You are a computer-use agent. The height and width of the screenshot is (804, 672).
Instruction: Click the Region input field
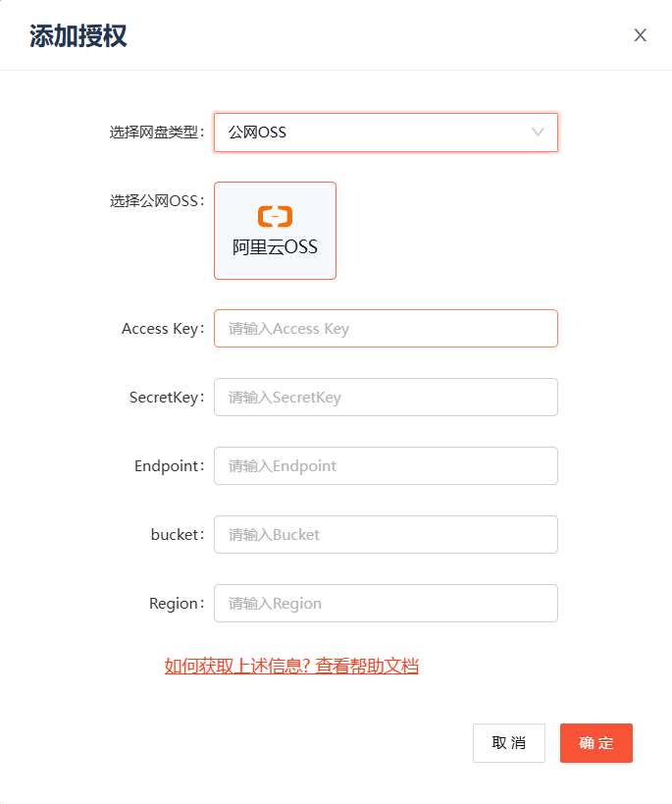386,603
